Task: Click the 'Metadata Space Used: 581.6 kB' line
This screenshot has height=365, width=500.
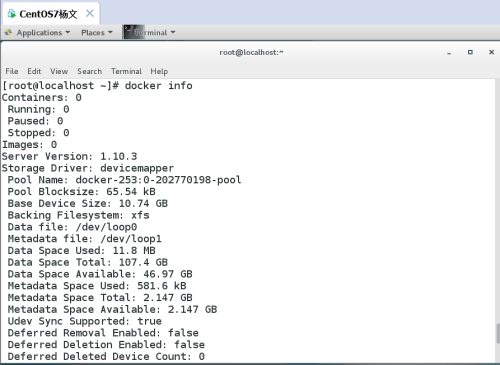Action: 97,286
